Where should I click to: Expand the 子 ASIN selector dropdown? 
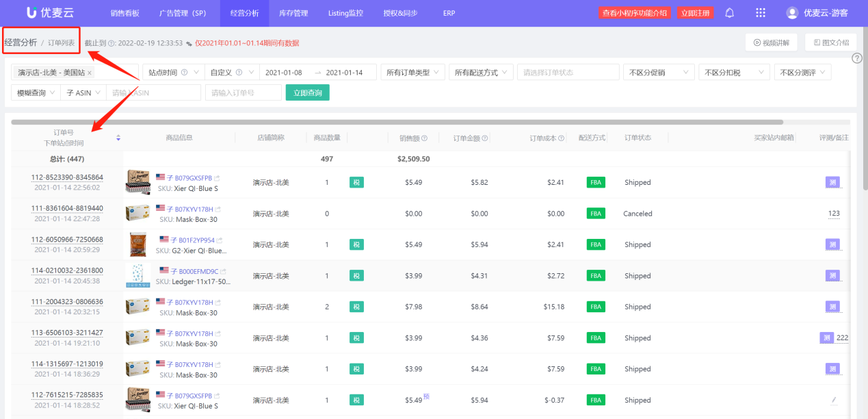83,92
